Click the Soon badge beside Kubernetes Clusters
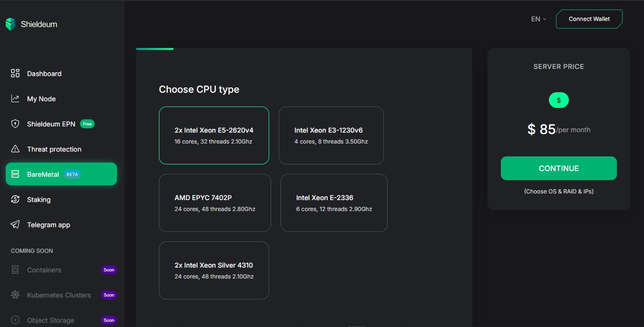Viewport: 644px width, 327px height. pyautogui.click(x=109, y=295)
